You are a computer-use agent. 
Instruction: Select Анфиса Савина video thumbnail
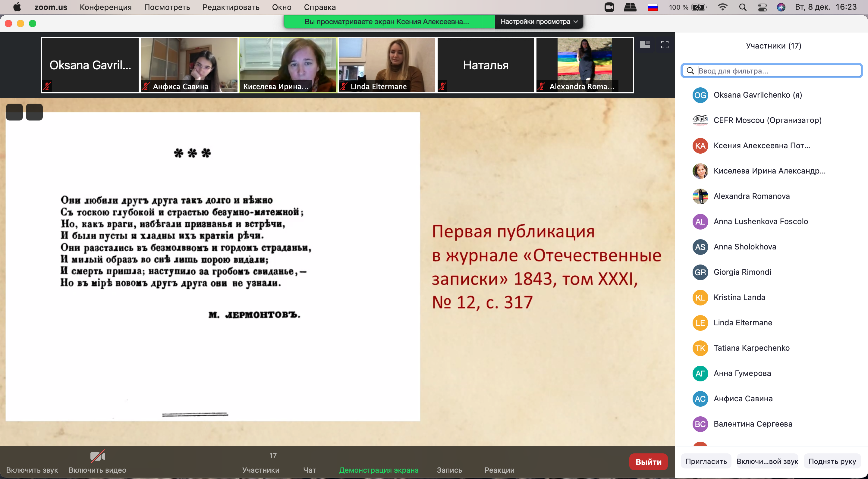pos(189,65)
